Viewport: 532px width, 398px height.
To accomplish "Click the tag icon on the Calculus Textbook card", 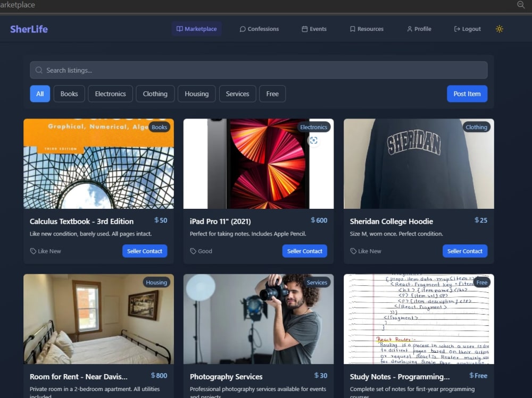I will coord(33,251).
